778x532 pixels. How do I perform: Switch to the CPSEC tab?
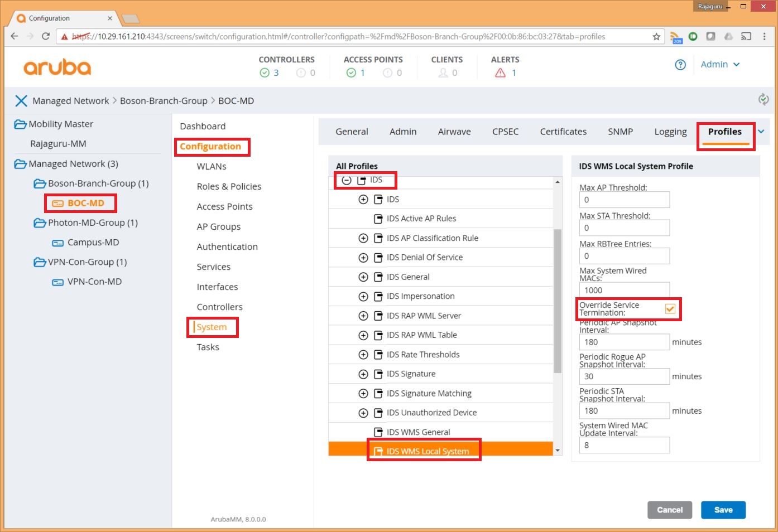coord(506,132)
